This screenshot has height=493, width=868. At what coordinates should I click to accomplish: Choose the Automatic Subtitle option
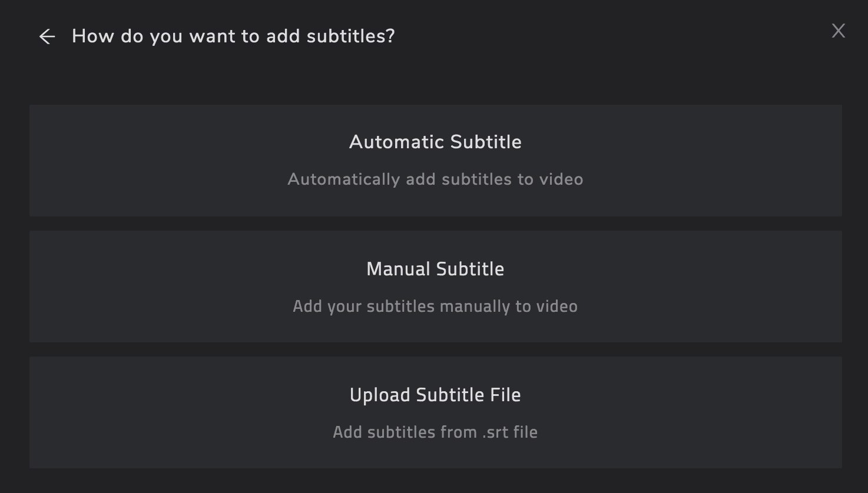[x=435, y=161]
